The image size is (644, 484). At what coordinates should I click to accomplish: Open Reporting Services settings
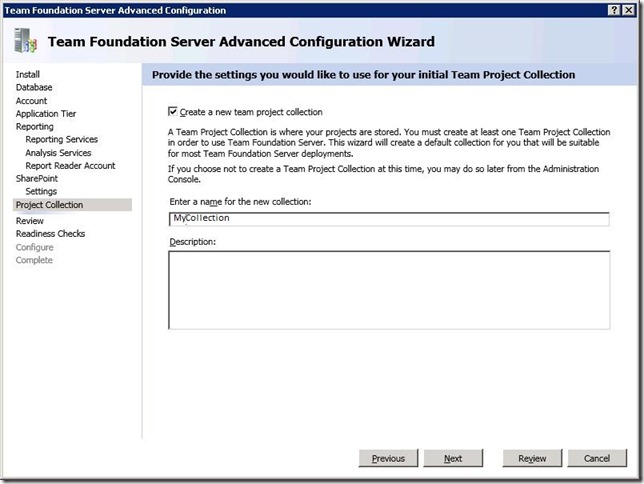point(62,140)
